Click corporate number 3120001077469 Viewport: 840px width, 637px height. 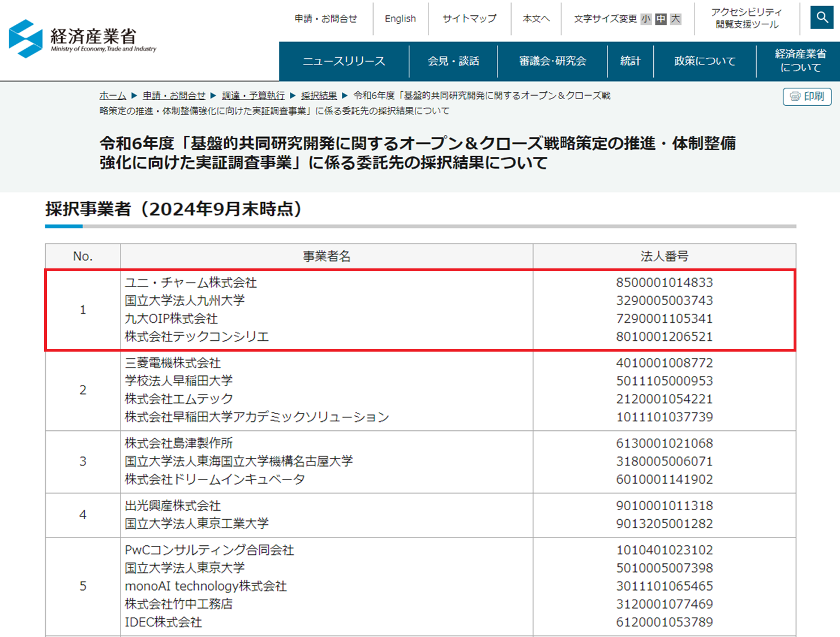coord(665,604)
